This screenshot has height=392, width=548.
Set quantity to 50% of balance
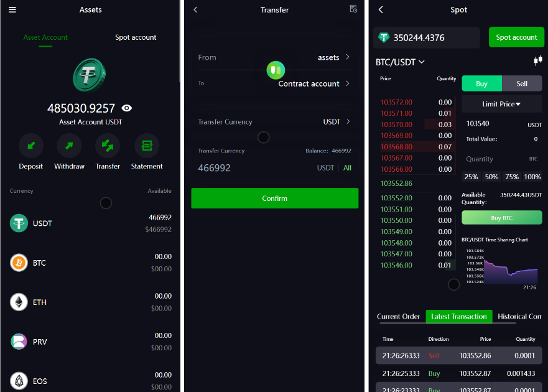tap(491, 177)
